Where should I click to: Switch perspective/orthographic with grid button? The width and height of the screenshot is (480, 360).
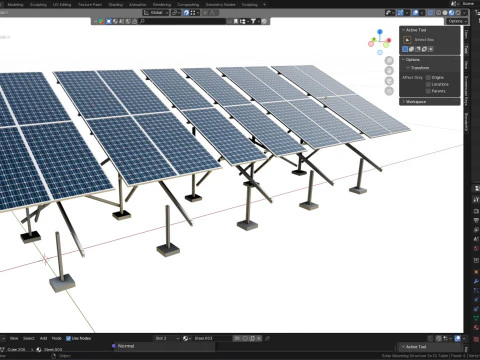[389, 91]
